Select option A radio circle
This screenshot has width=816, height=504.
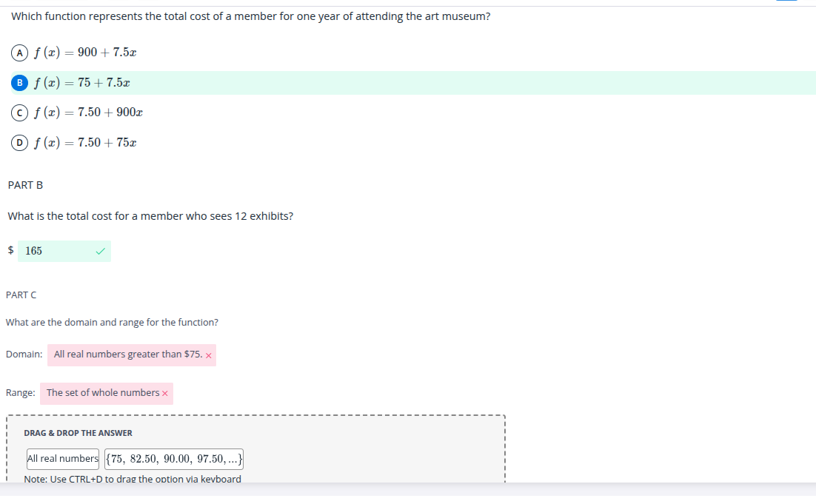(17, 53)
